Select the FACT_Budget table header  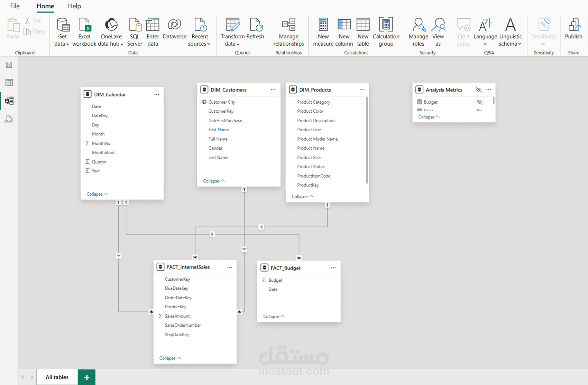(x=299, y=268)
